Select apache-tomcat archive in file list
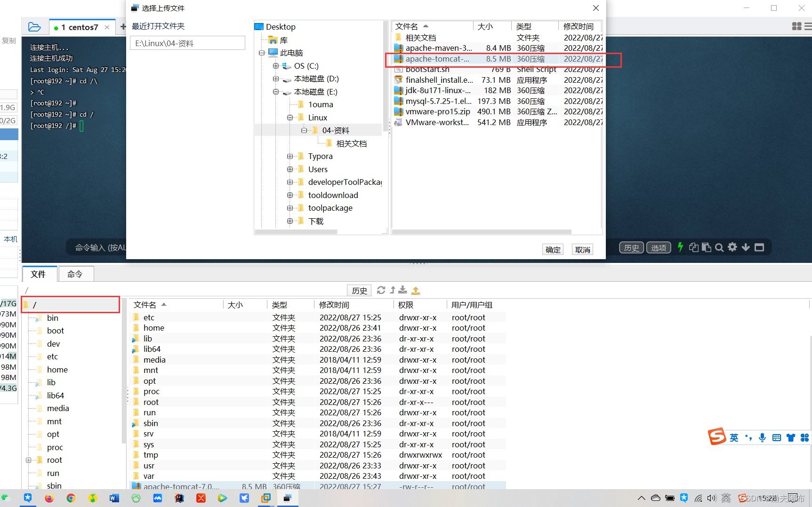Image resolution: width=812 pixels, height=507 pixels. [498, 59]
